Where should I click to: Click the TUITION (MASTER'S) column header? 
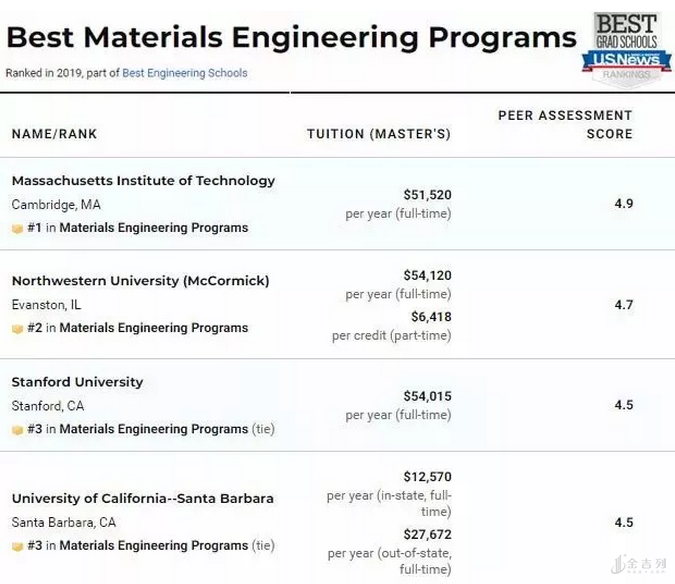coord(378,134)
